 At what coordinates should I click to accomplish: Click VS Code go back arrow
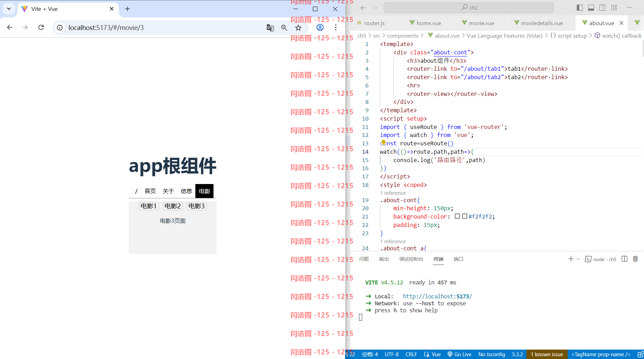pos(363,8)
